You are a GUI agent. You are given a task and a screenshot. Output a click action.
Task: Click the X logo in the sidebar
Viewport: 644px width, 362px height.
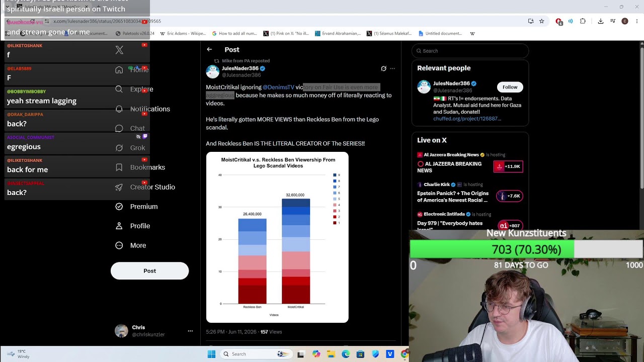(x=119, y=50)
